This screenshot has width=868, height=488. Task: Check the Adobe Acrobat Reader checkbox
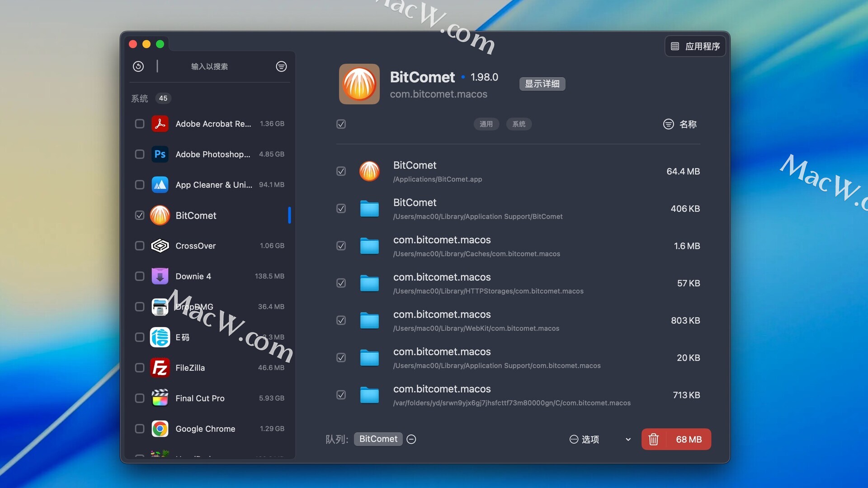[x=140, y=124]
